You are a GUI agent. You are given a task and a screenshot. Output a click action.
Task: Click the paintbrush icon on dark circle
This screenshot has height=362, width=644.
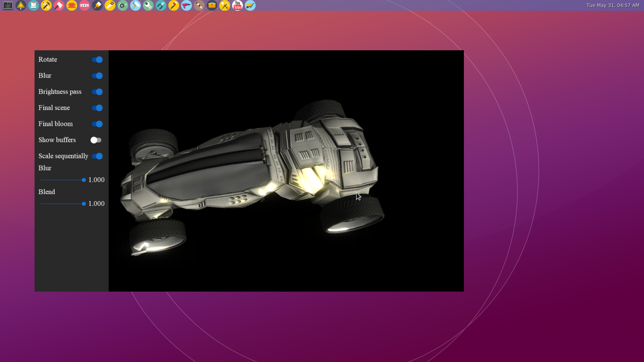(x=97, y=6)
